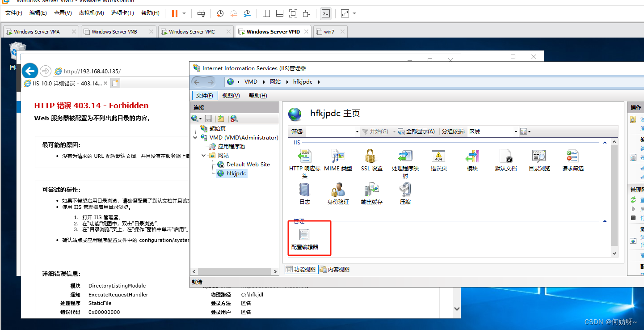Viewport: 644px width, 330px height.
Task: Open the view mode dropdown icon
Action: tap(526, 131)
